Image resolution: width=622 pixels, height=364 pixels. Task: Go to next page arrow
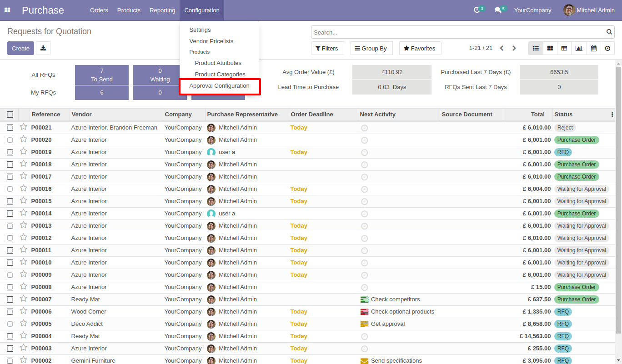click(x=514, y=48)
